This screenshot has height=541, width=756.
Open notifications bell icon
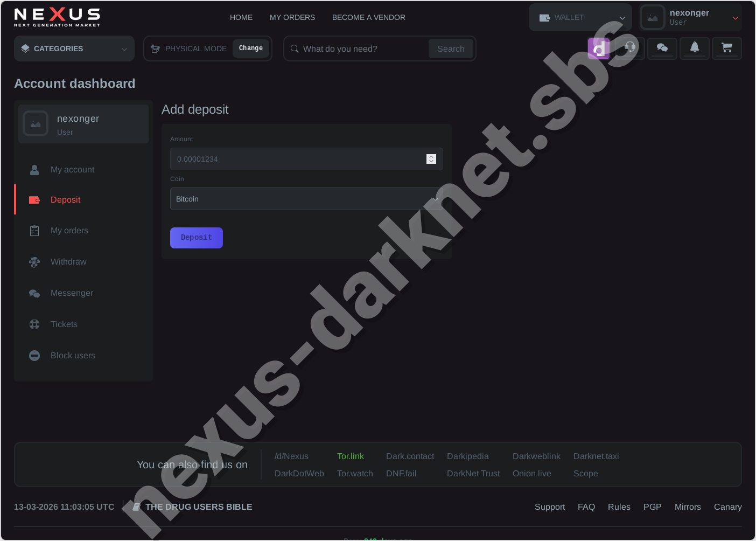[x=695, y=48]
